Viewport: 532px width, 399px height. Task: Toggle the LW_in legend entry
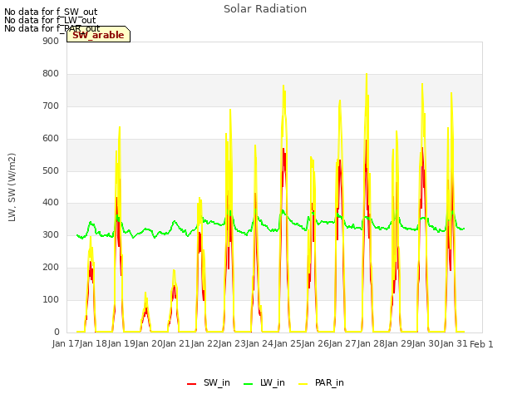pyautogui.click(x=264, y=382)
